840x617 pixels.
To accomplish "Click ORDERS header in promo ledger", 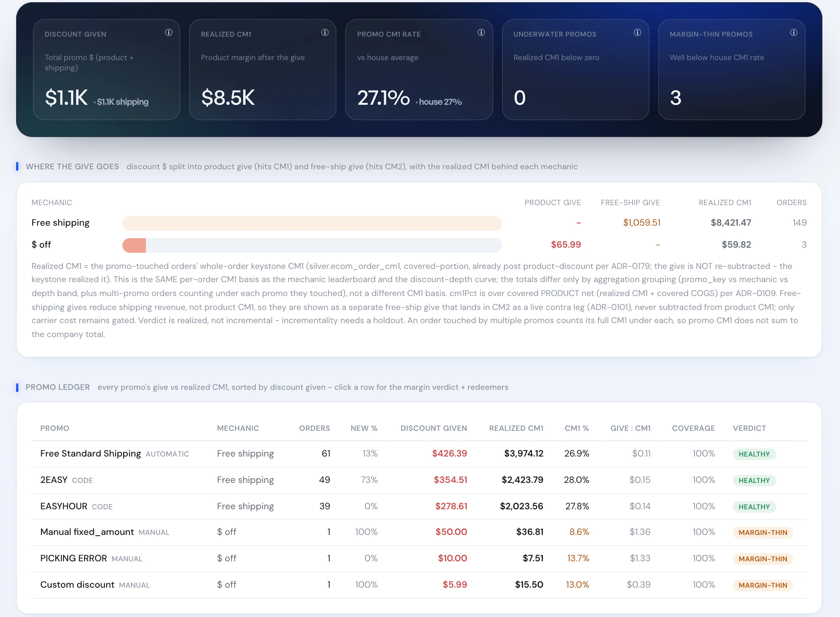I will [x=314, y=428].
